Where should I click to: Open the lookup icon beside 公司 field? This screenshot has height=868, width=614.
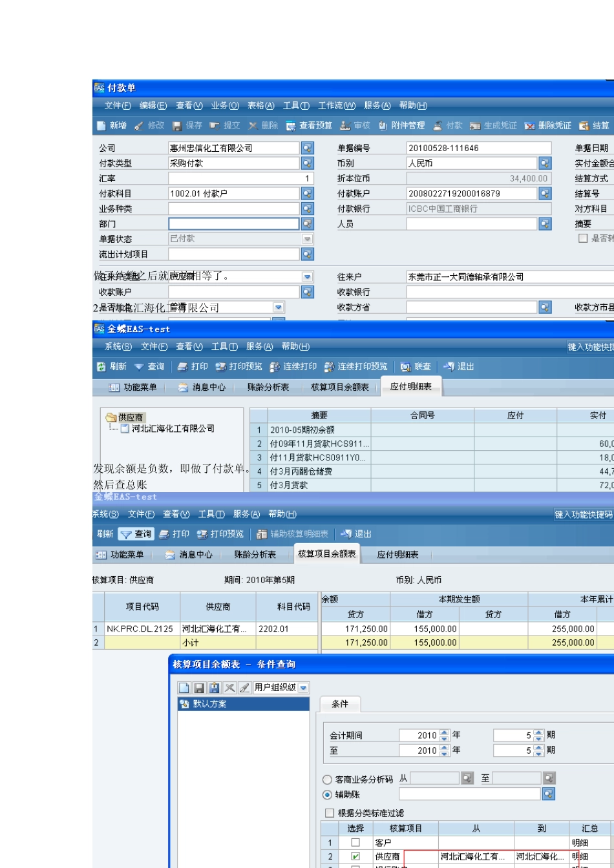click(x=307, y=148)
